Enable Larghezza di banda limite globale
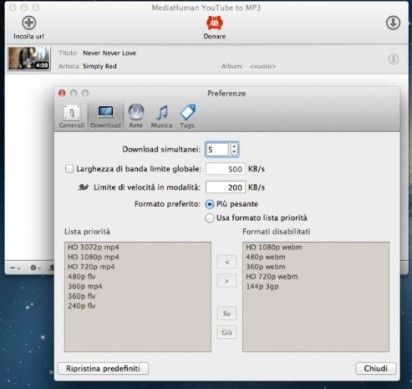 tap(69, 169)
